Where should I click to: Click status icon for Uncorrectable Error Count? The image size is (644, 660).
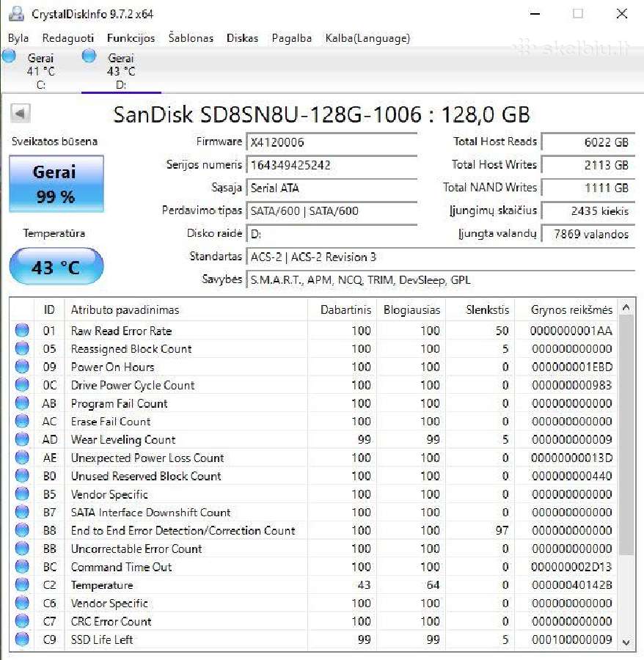pyautogui.click(x=22, y=549)
